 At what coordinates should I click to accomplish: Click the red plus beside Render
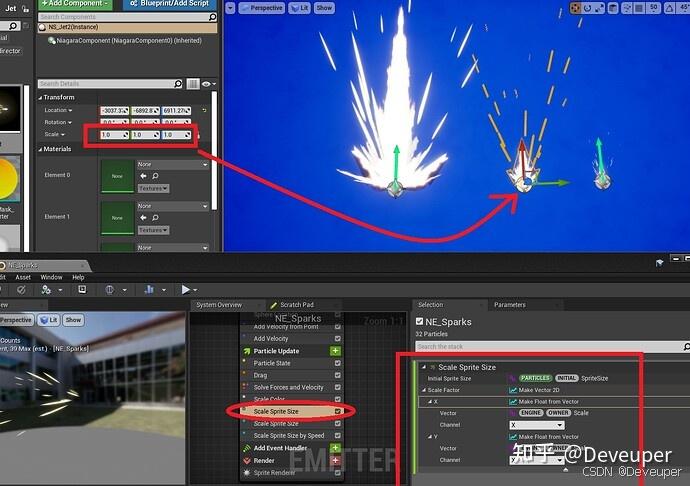(335, 460)
